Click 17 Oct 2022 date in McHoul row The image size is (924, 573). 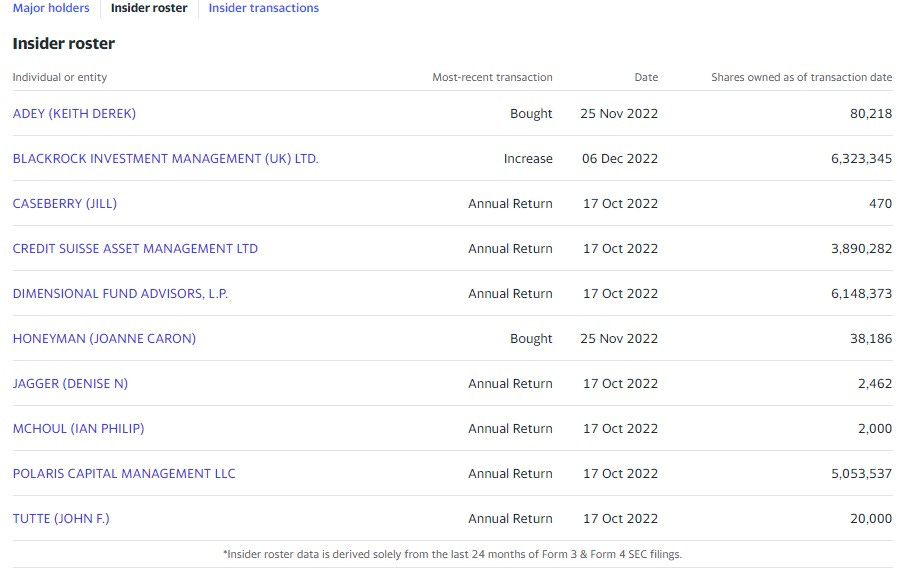(620, 428)
